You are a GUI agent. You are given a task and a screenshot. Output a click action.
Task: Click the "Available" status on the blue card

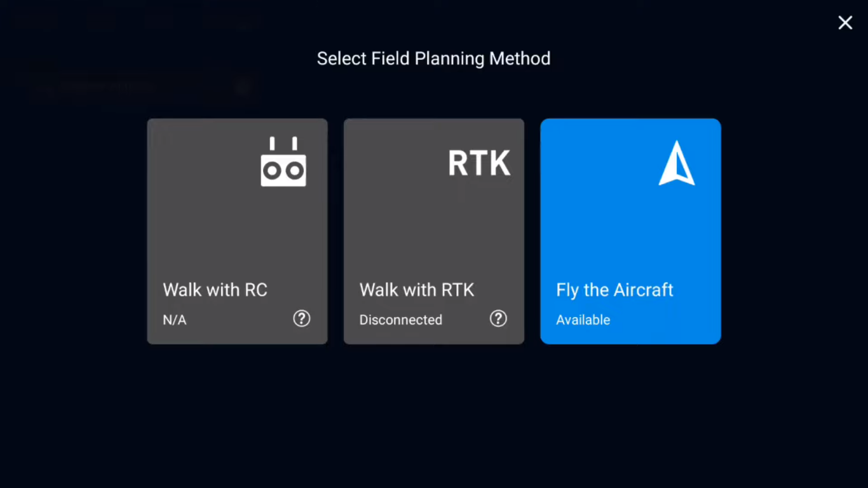pyautogui.click(x=583, y=320)
